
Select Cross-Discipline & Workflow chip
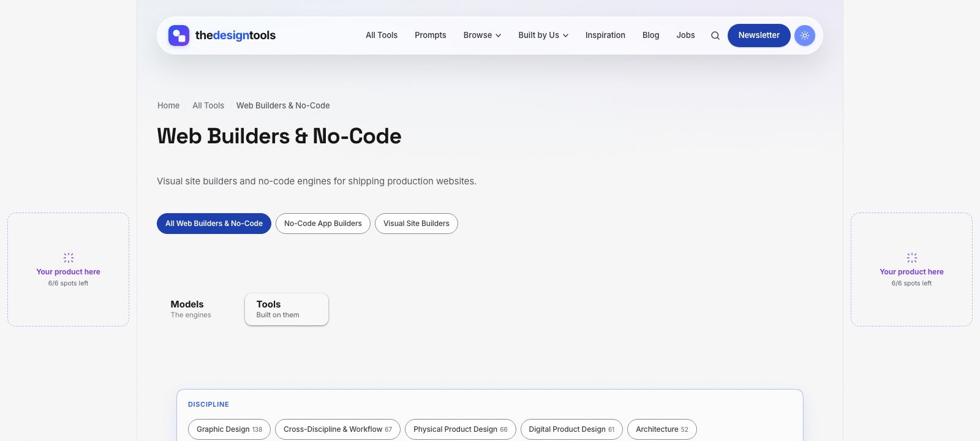click(x=337, y=429)
